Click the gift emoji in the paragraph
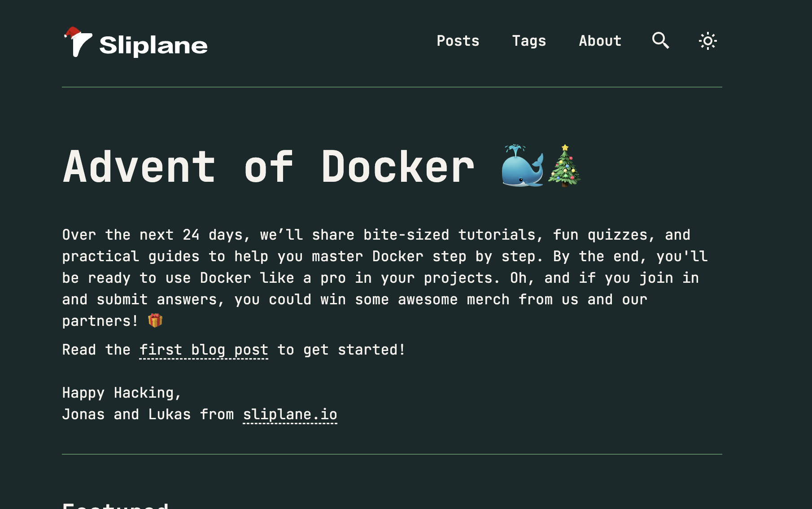Viewport: 812px width, 509px height. point(154,320)
